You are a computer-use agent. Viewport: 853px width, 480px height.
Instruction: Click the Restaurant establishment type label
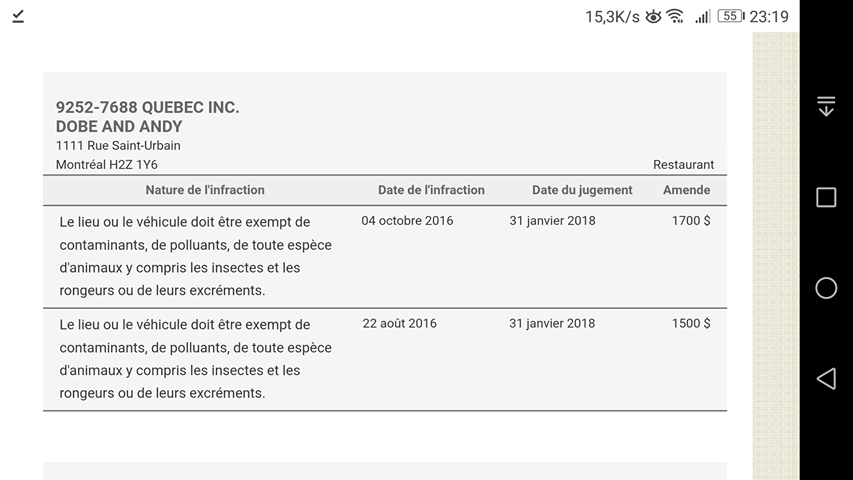point(683,165)
